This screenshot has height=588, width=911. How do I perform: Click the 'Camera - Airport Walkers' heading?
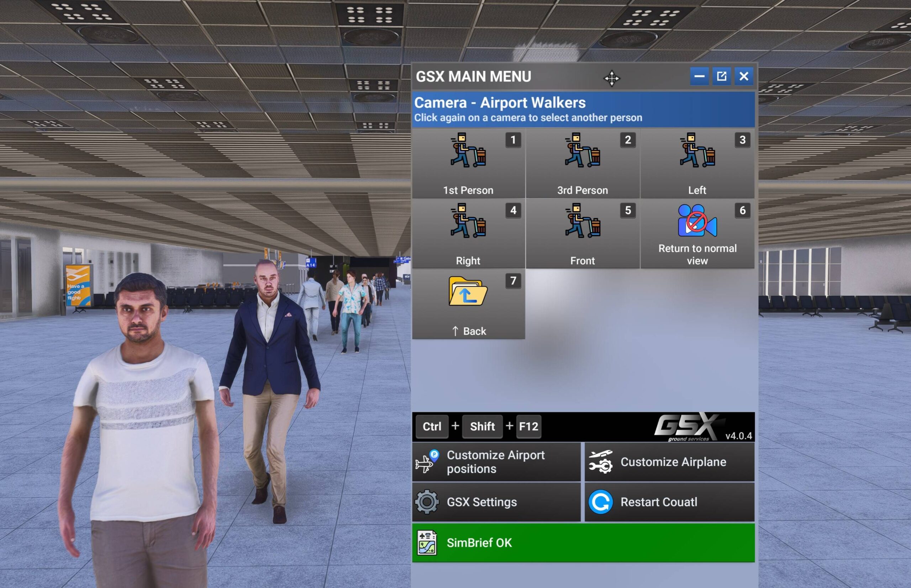click(x=500, y=103)
